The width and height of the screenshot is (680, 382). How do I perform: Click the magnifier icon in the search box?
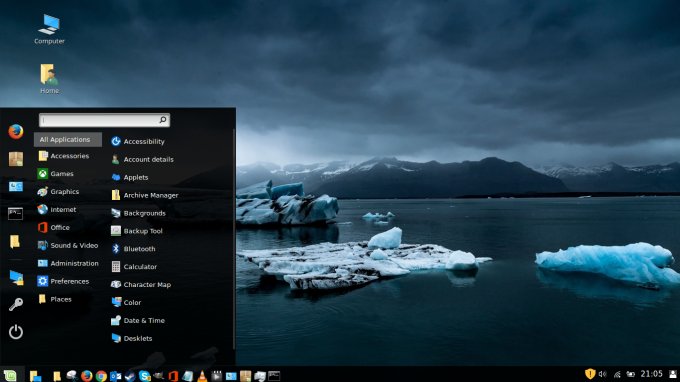(163, 120)
